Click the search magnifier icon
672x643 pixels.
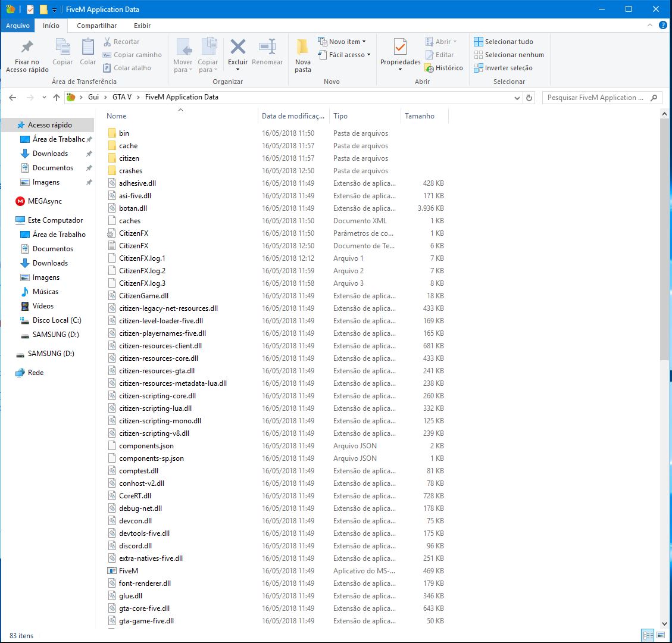654,98
